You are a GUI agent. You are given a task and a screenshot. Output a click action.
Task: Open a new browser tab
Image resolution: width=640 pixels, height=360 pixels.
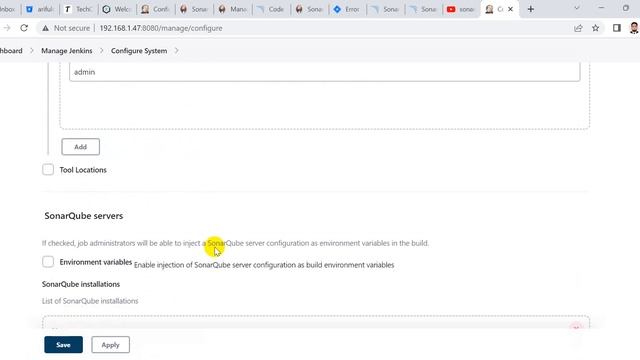[x=531, y=9]
